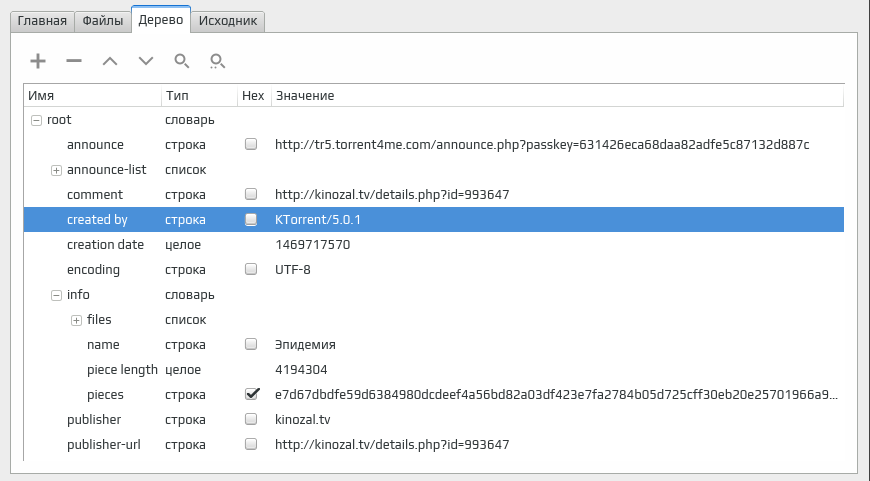The image size is (870, 481).
Task: Click the pieces hash value starting with e7d67
Action: click(557, 394)
